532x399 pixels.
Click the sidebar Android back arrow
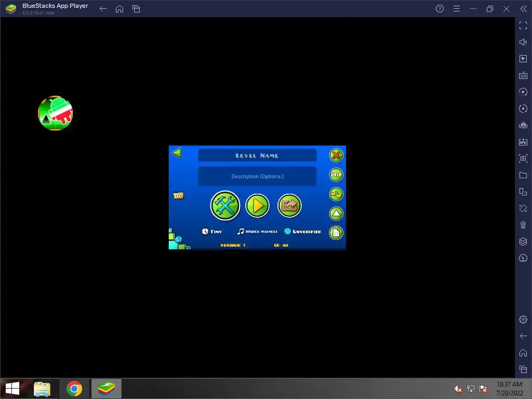[x=523, y=336]
